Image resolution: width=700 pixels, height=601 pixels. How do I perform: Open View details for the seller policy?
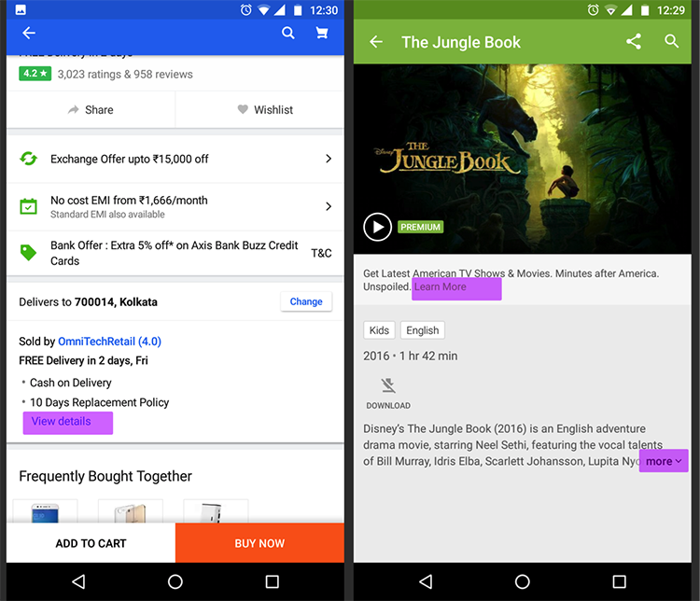pyautogui.click(x=62, y=421)
